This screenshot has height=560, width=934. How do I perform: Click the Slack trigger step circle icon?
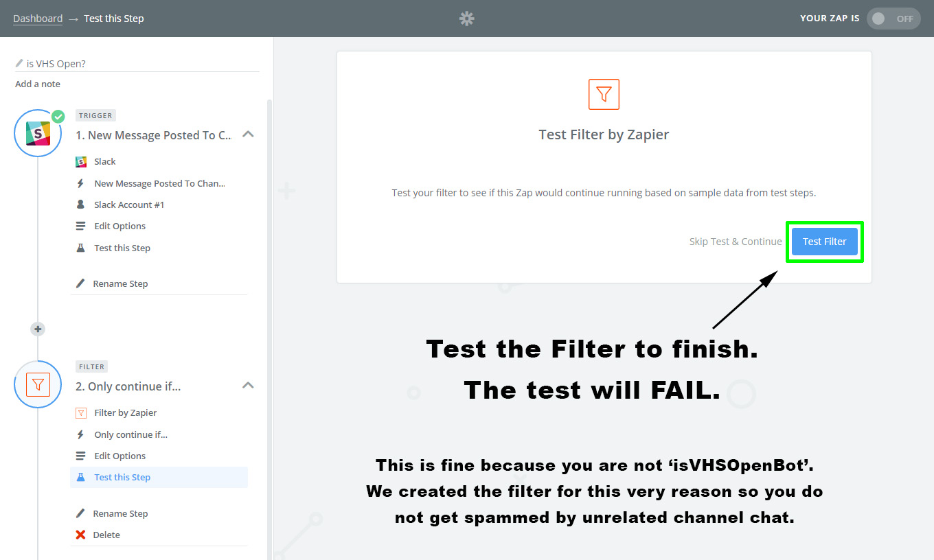tap(38, 133)
